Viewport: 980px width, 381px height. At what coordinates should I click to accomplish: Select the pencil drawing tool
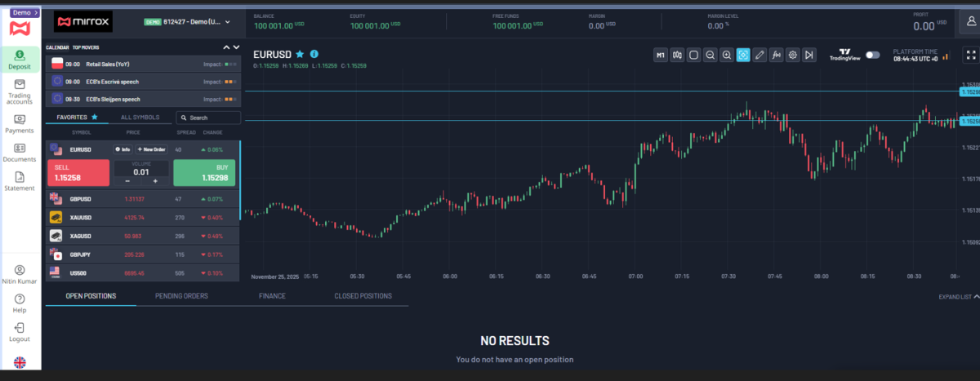(759, 55)
